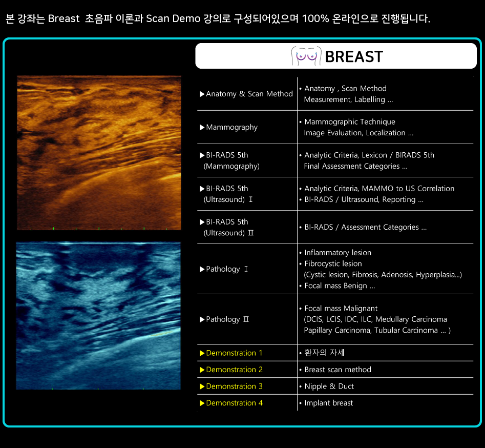Click 'Measurement, Labelling ...' text
The height and width of the screenshot is (448, 485).
348,99
